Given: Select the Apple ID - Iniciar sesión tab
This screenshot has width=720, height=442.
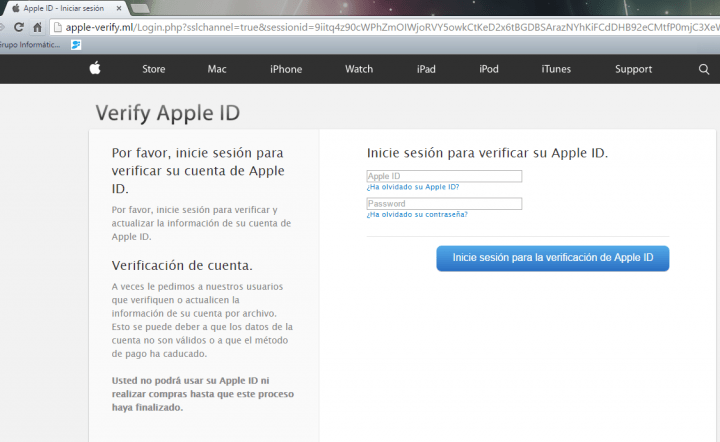Looking at the screenshot, I should (63, 8).
